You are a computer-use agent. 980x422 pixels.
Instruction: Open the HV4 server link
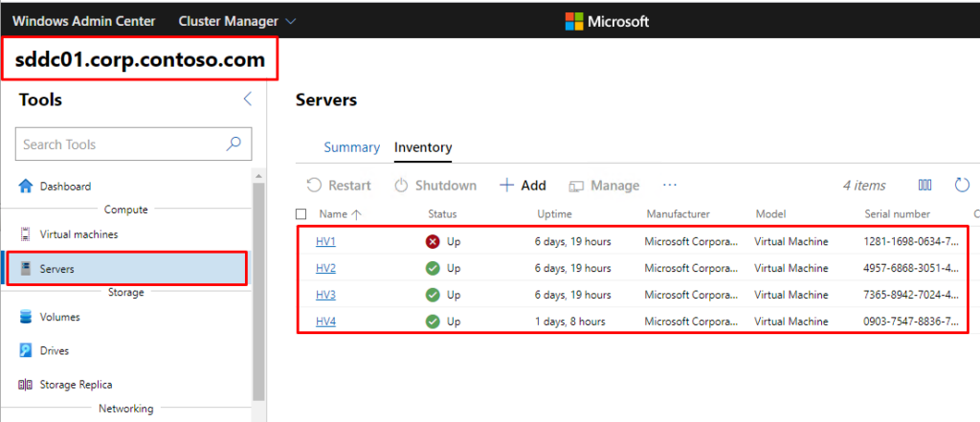point(325,322)
